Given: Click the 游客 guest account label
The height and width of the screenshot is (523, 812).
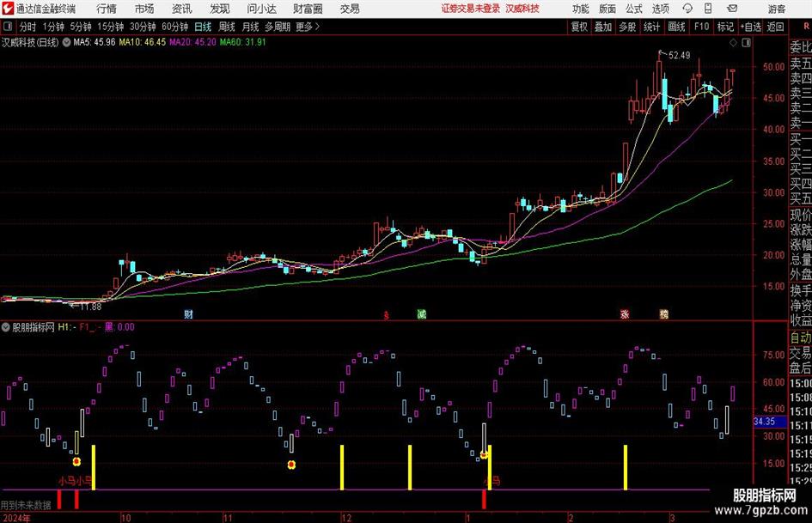Looking at the screenshot, I should 777,9.
